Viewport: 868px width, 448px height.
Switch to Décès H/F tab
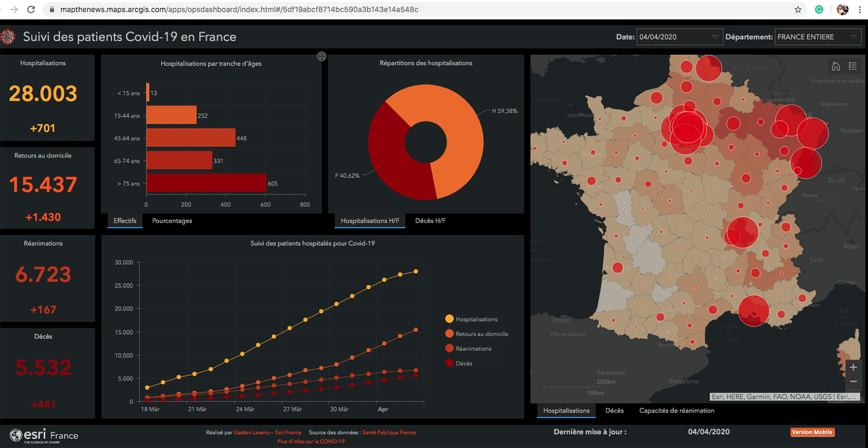click(x=430, y=221)
